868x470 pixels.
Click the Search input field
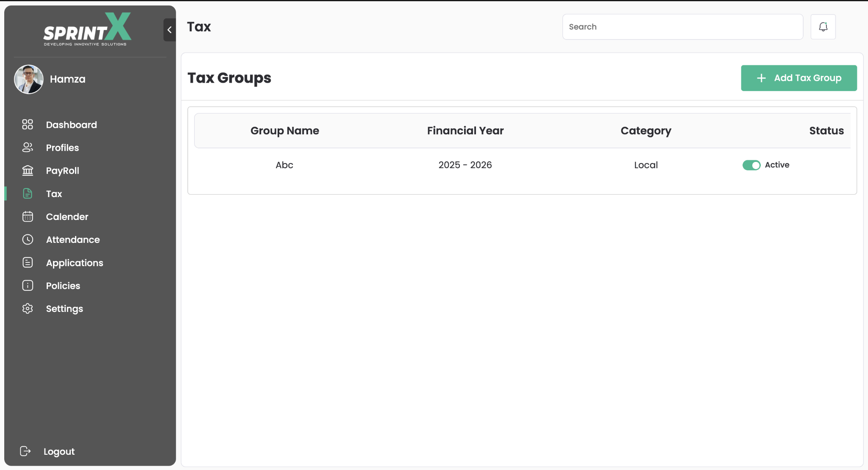pyautogui.click(x=682, y=27)
